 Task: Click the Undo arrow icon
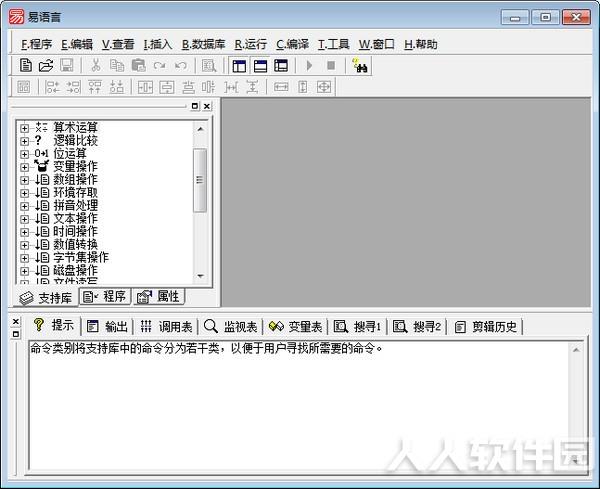click(181, 66)
